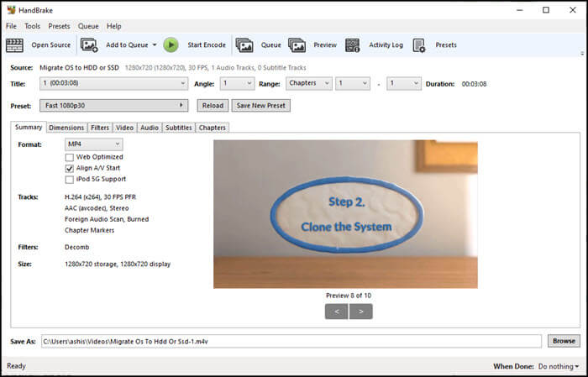Click the Open Source film icon
The width and height of the screenshot is (588, 377).
(15, 45)
